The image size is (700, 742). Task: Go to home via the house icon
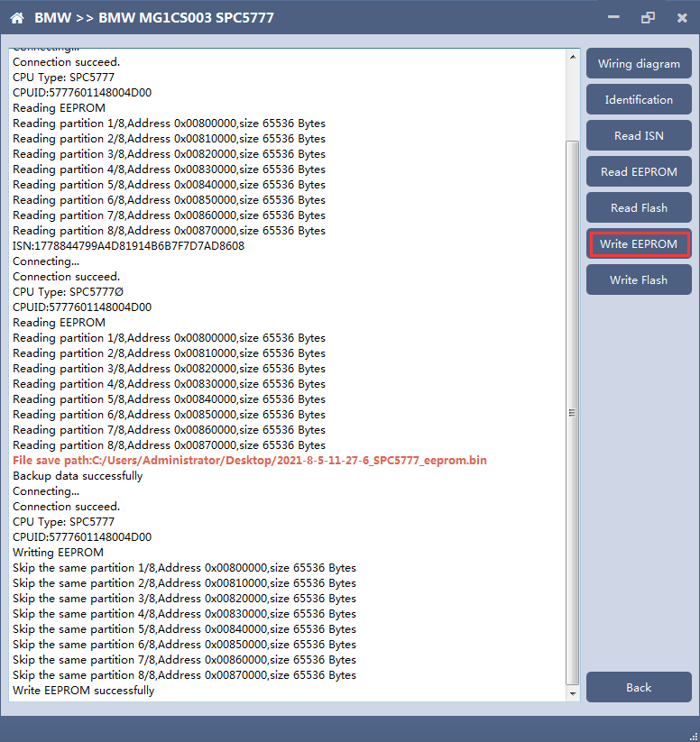(17, 18)
